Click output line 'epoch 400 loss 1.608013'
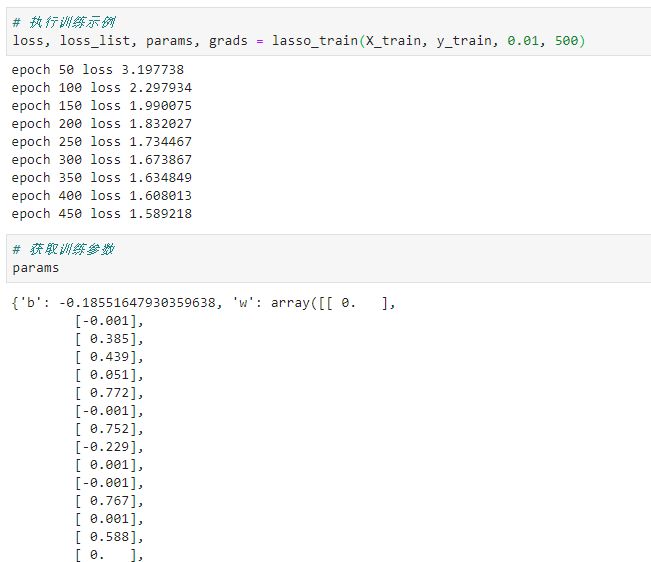This screenshot has height=562, width=651. click(x=102, y=195)
